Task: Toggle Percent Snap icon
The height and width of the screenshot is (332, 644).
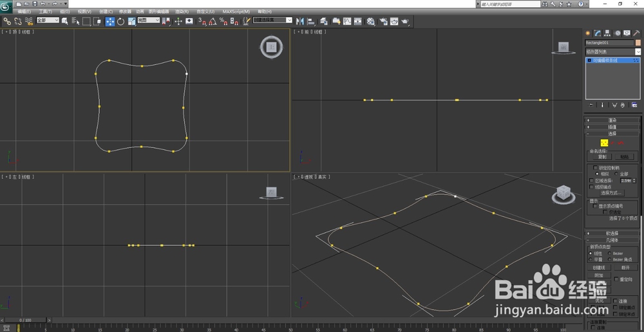Action: click(x=224, y=21)
